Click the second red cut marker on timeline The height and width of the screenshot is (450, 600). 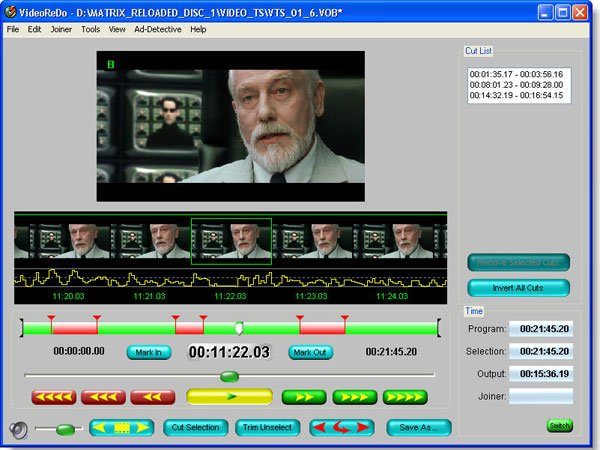97,319
